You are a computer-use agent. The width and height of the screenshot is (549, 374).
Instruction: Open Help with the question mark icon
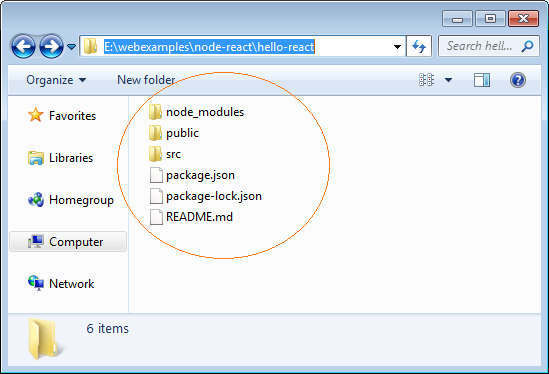[x=517, y=80]
